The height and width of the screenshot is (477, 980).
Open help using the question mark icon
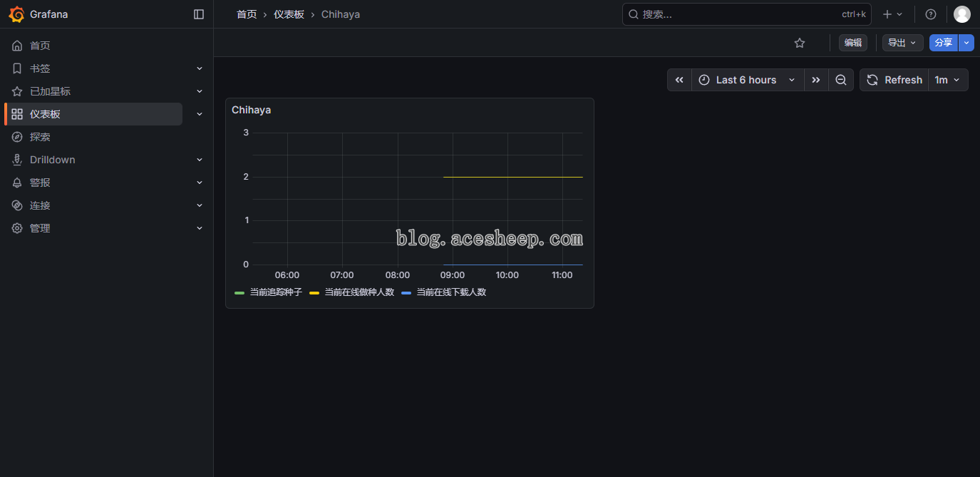pos(930,14)
